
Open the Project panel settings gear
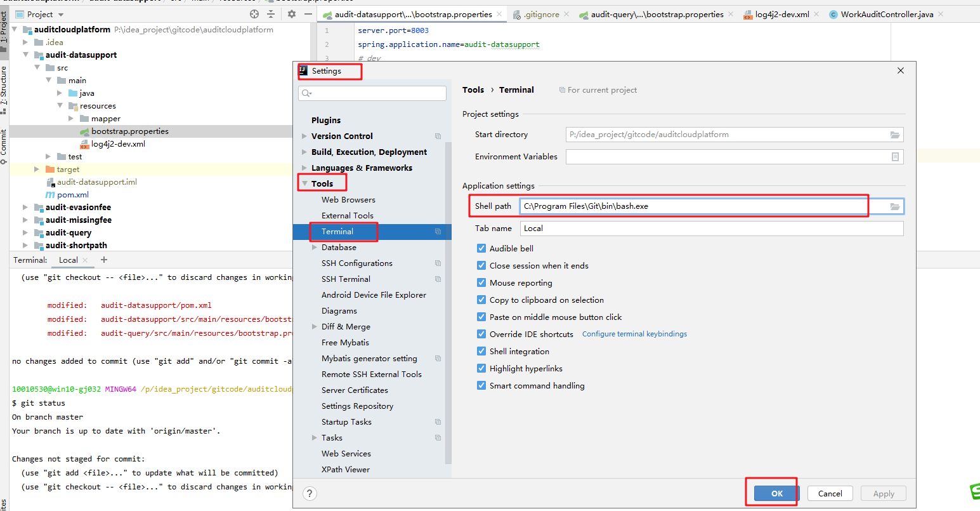(292, 14)
